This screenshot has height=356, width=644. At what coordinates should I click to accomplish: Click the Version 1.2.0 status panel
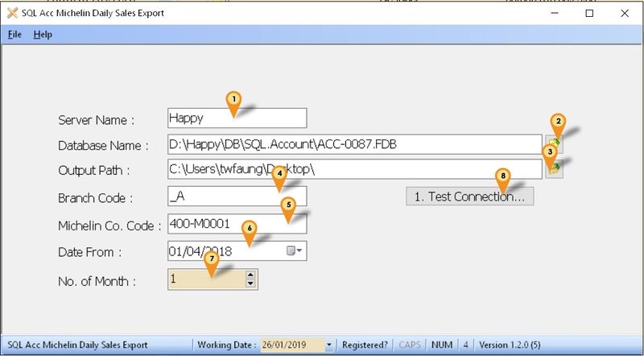pos(517,345)
